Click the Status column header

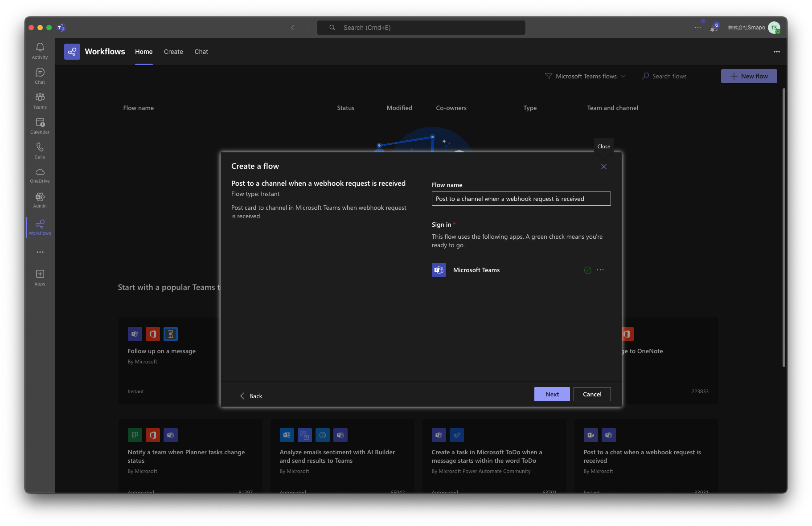click(x=345, y=108)
